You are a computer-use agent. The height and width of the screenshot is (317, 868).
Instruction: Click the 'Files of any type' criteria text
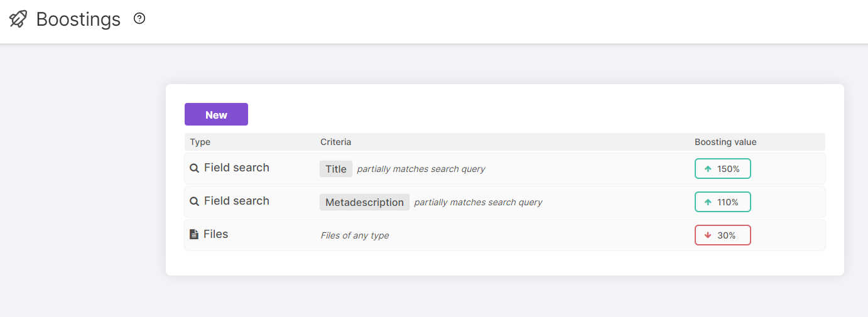click(355, 235)
